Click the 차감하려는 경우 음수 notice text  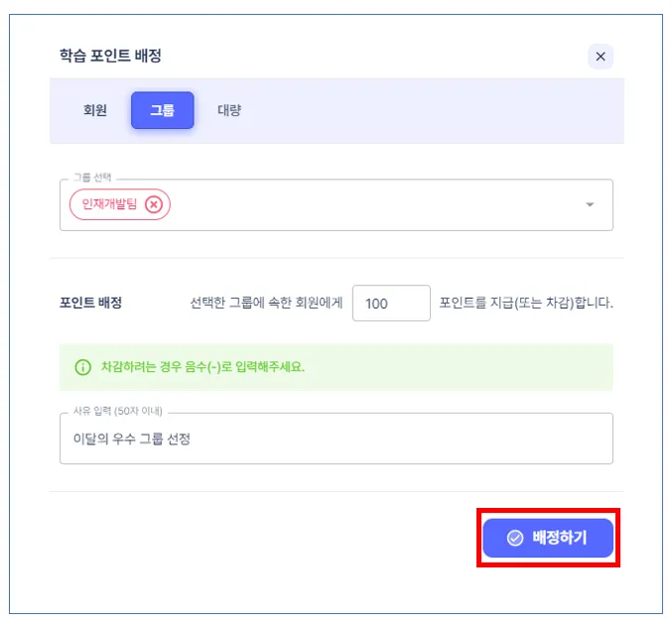click(x=202, y=366)
